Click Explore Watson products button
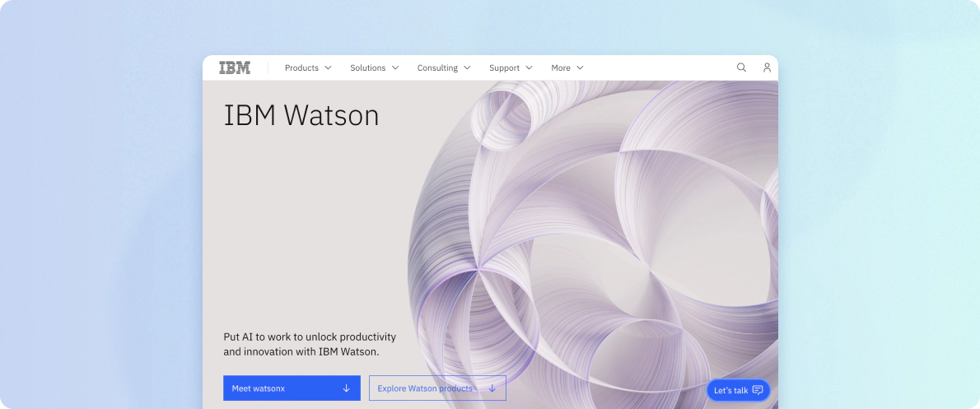This screenshot has height=409, width=980. point(437,388)
